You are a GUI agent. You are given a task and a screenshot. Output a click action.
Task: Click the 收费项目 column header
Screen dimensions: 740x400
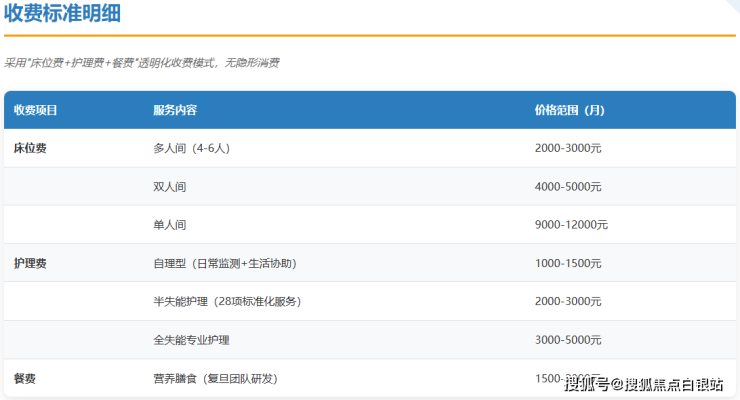click(36, 110)
